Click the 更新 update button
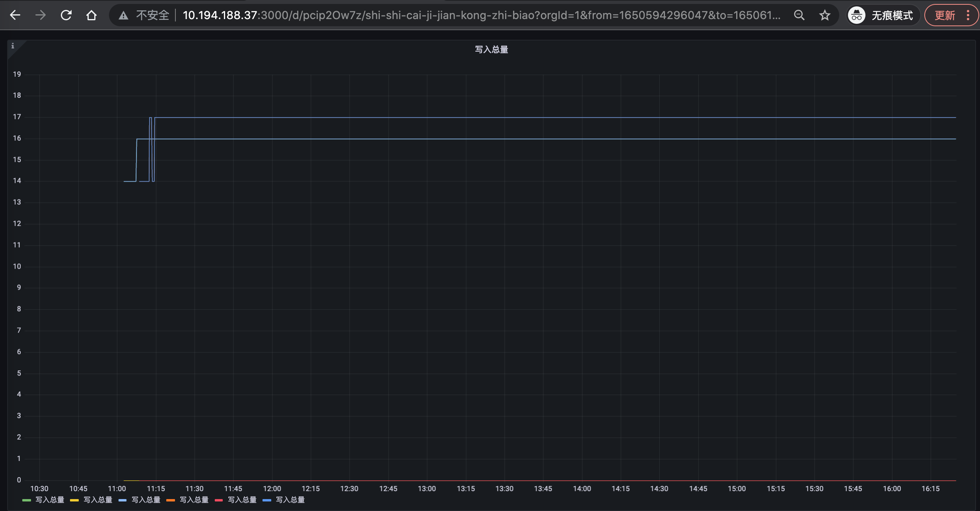 (945, 15)
